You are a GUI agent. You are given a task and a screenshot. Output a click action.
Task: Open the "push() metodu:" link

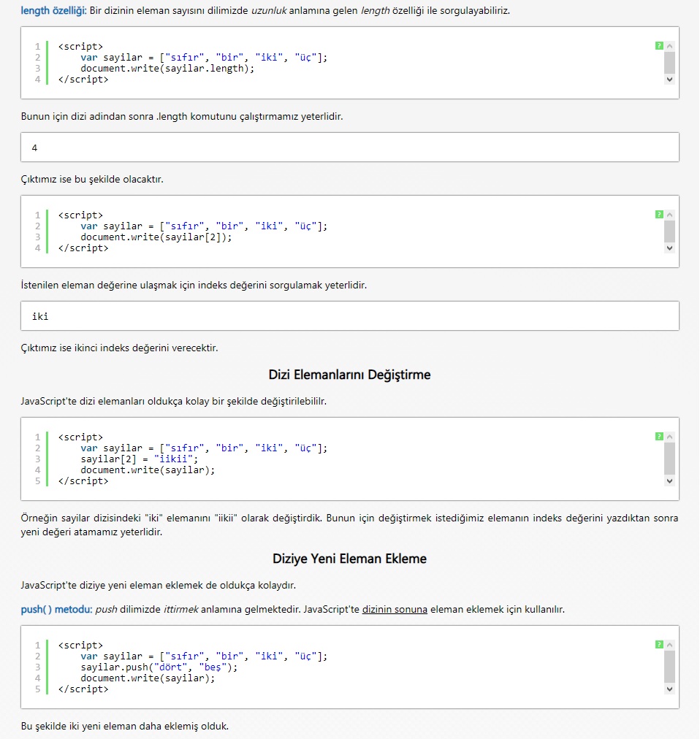tap(56, 609)
